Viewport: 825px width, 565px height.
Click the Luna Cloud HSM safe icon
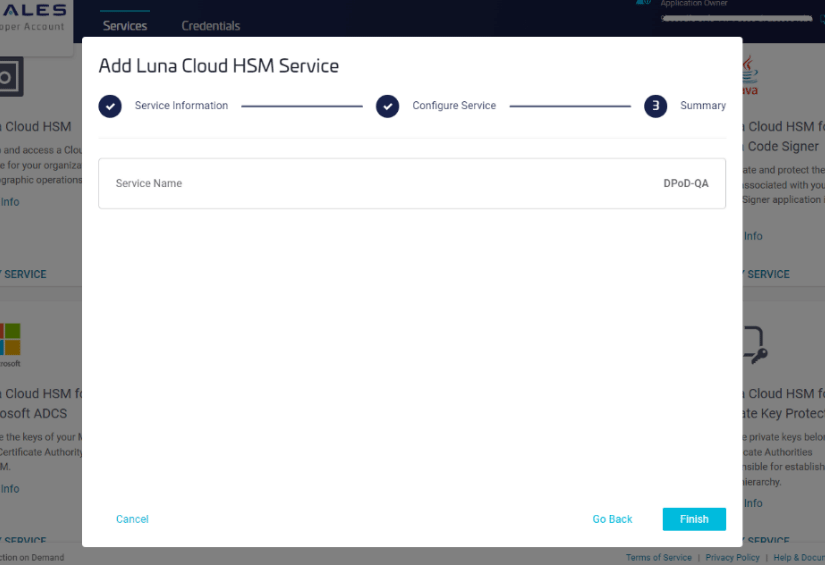point(9,78)
